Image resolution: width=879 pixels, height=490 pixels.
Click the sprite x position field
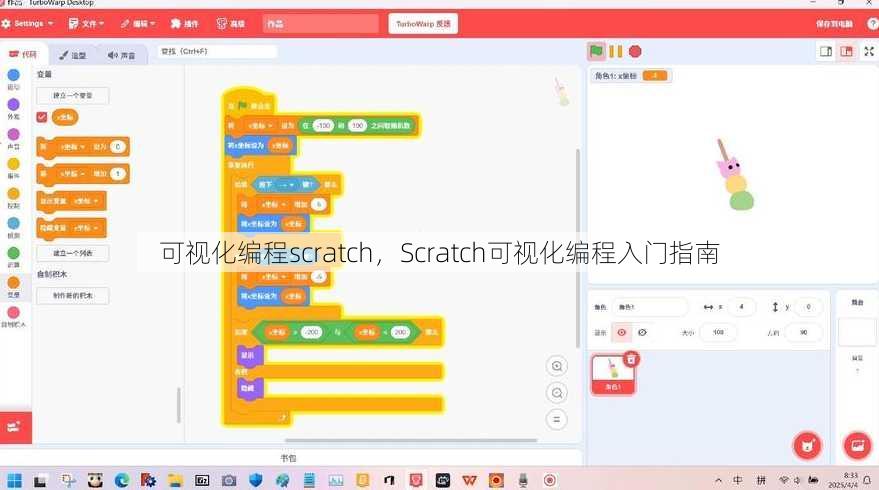[741, 307]
